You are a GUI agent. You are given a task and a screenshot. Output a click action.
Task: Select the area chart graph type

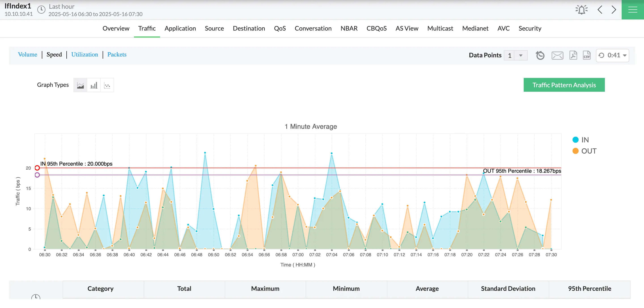click(80, 85)
